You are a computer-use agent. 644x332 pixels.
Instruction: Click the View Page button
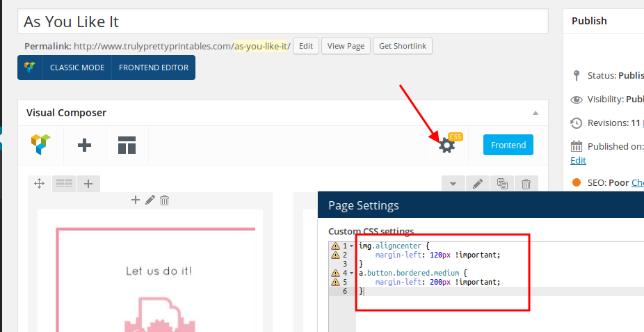click(346, 46)
